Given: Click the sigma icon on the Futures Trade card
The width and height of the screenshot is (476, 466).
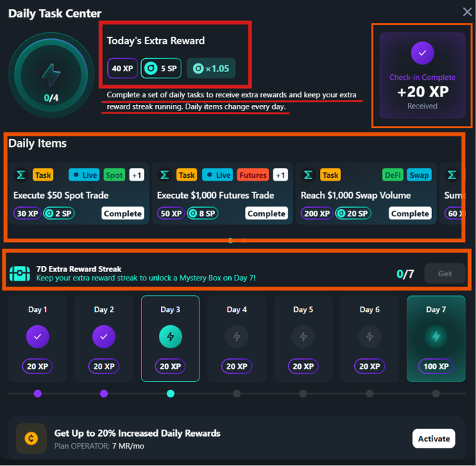Looking at the screenshot, I should pos(164,175).
